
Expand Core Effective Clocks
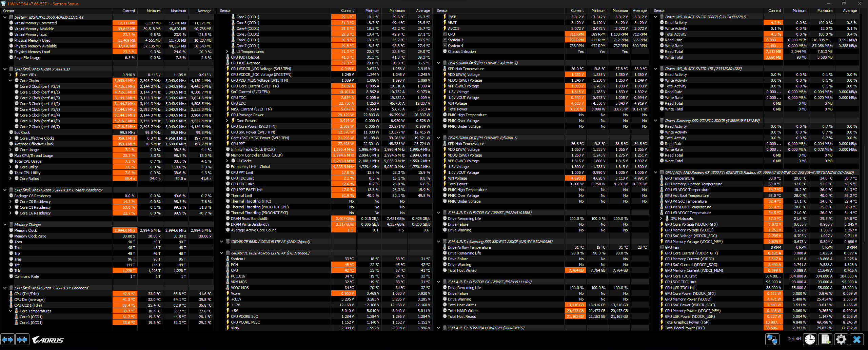10,138
